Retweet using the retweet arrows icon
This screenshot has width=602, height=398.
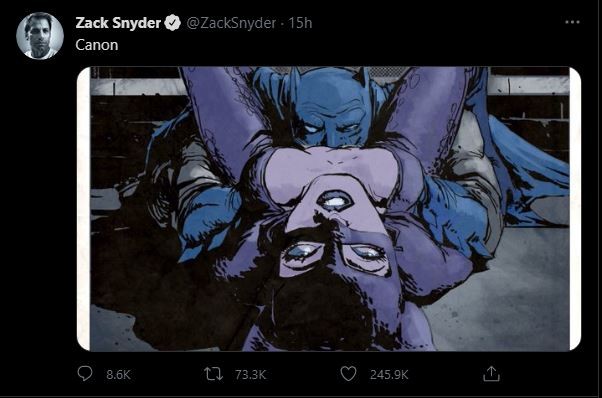[x=213, y=374]
